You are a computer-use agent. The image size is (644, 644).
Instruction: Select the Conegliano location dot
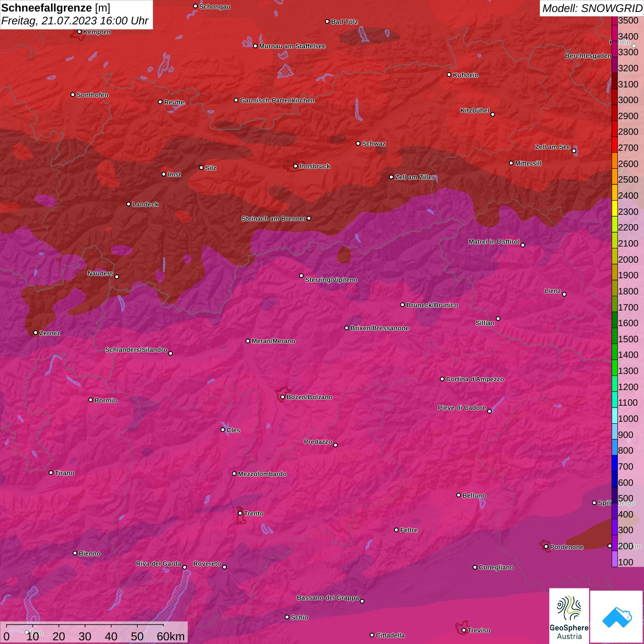click(475, 567)
